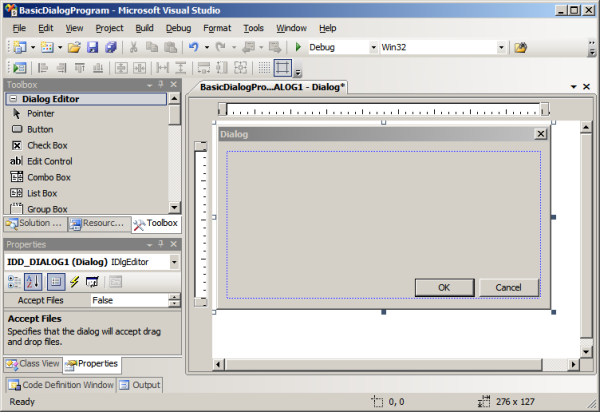Viewport: 600px width, 412px height.
Task: Toggle the Properties list view button
Action: [x=56, y=282]
